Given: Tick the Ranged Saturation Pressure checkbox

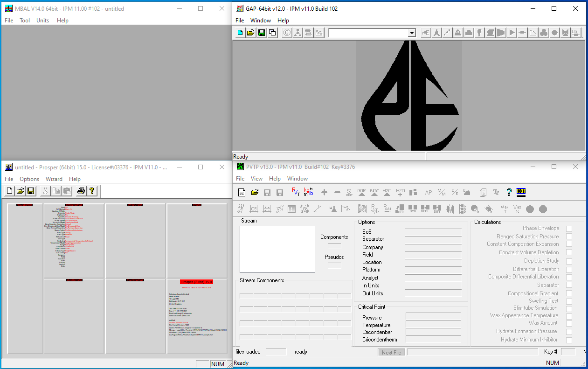Looking at the screenshot, I should click(569, 237).
